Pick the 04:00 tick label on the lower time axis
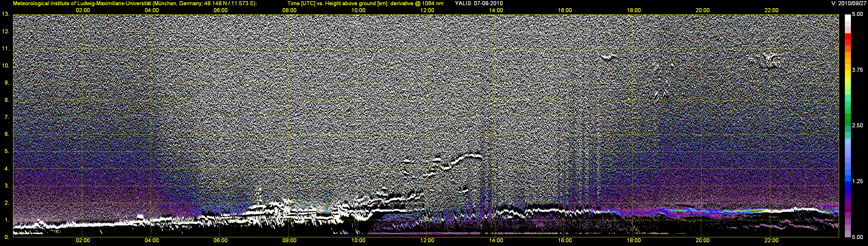The height and width of the screenshot is (246, 868). (x=152, y=241)
